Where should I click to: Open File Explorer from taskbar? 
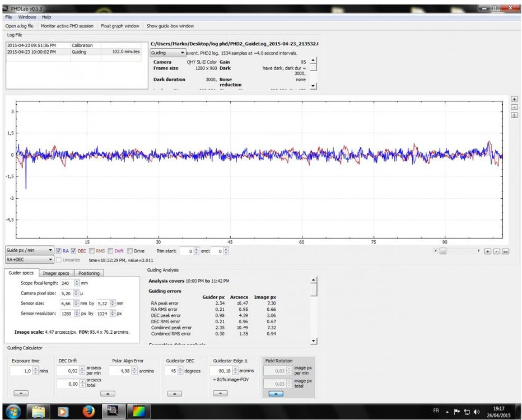click(38, 412)
